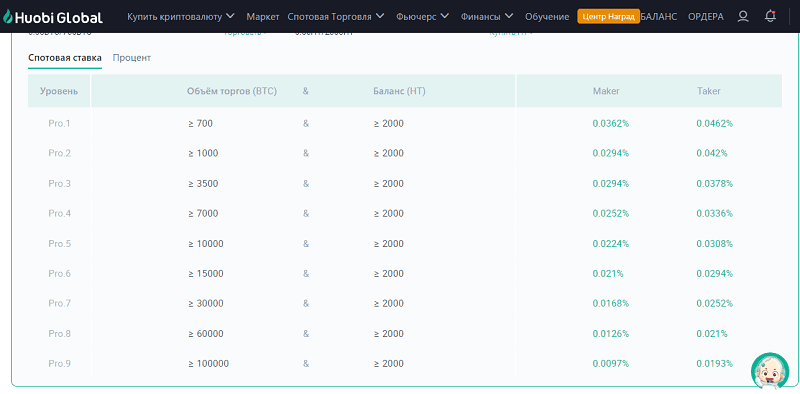Select the Спотовая ставка tab

coord(65,58)
